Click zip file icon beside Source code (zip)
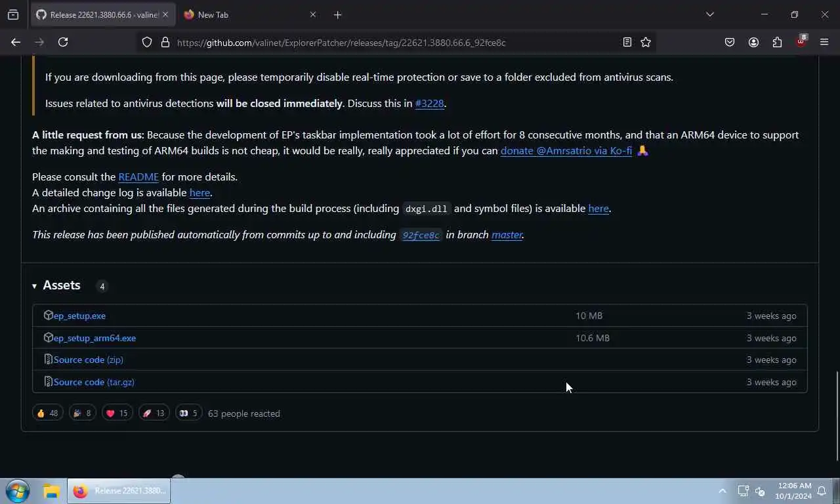The image size is (840, 504). pos(48,360)
